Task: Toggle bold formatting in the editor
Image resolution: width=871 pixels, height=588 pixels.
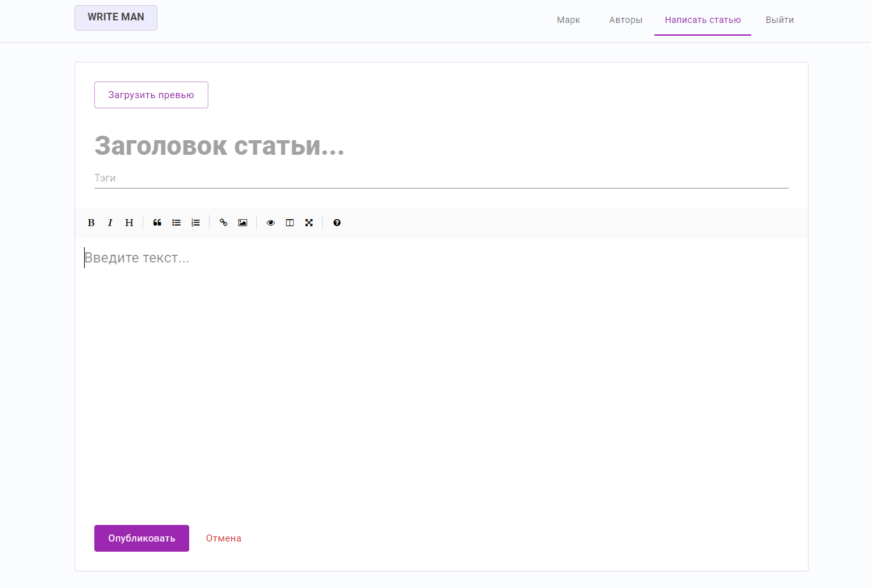Action: tap(91, 222)
